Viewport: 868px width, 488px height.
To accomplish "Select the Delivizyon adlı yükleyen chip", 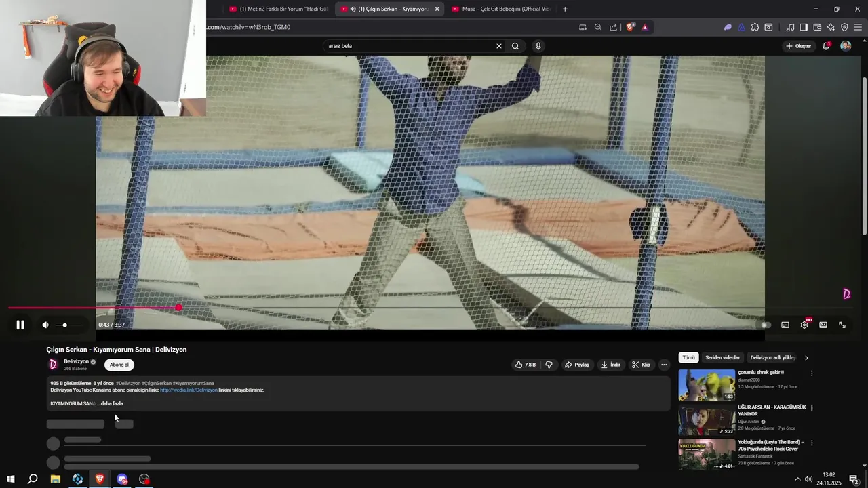I will pos(772,357).
